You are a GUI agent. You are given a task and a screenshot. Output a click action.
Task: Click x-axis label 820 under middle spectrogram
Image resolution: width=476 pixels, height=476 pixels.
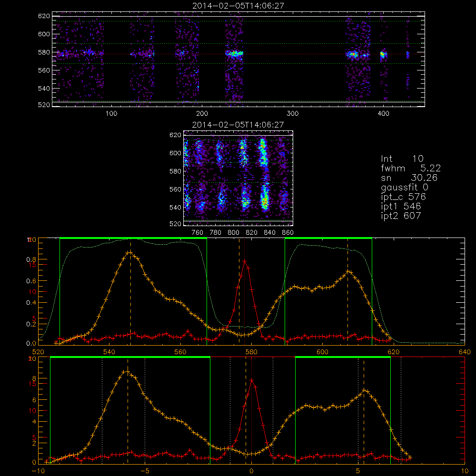[x=252, y=233]
